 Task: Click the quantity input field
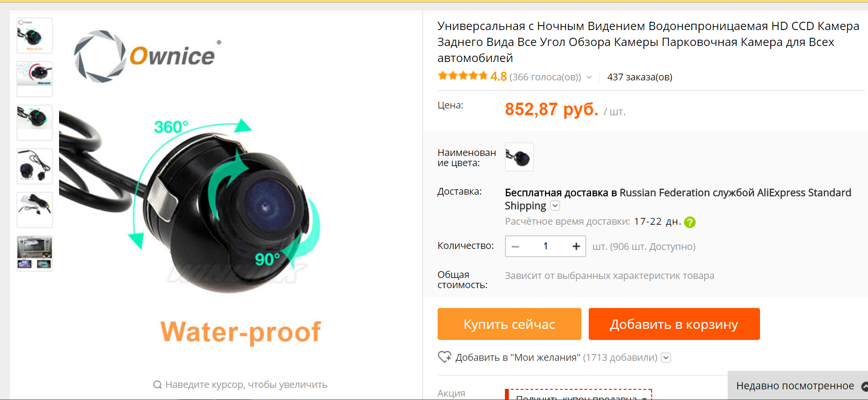pyautogui.click(x=546, y=246)
